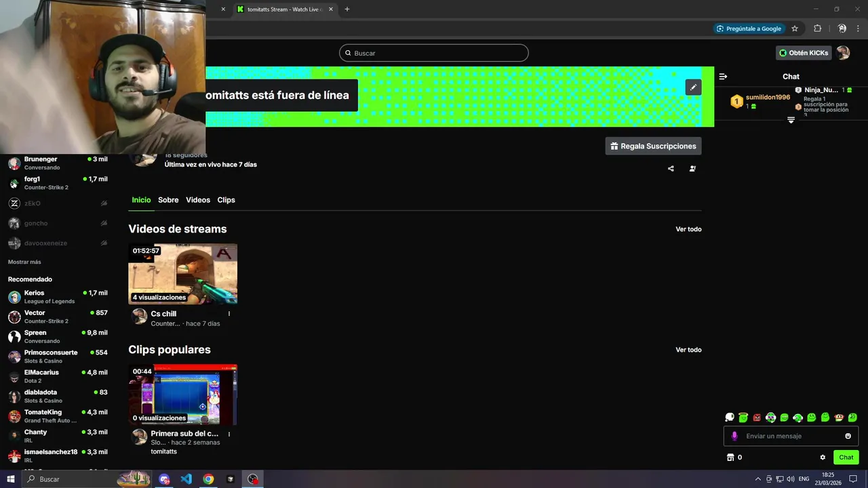This screenshot has height=488, width=868.
Task: Open forg1 channel in sidebar
Action: click(58, 183)
